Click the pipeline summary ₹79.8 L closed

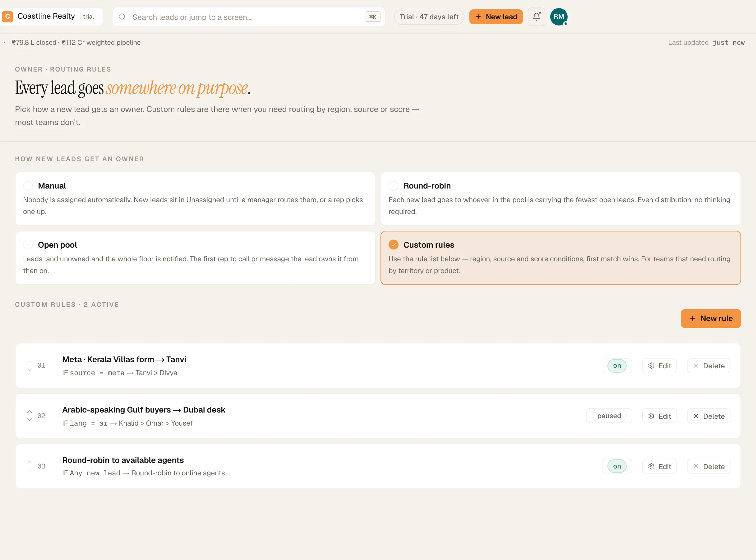(x=34, y=42)
